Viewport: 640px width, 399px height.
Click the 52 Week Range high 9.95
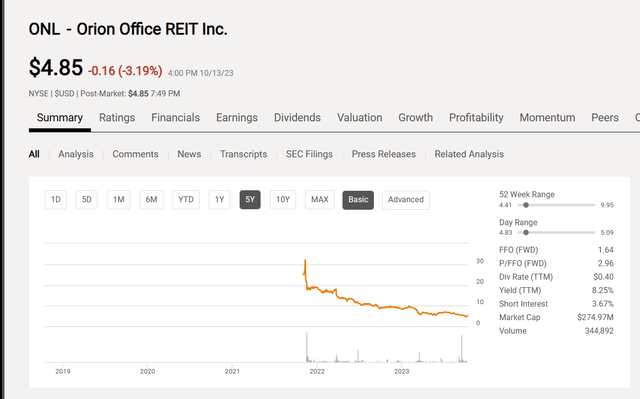pos(607,205)
